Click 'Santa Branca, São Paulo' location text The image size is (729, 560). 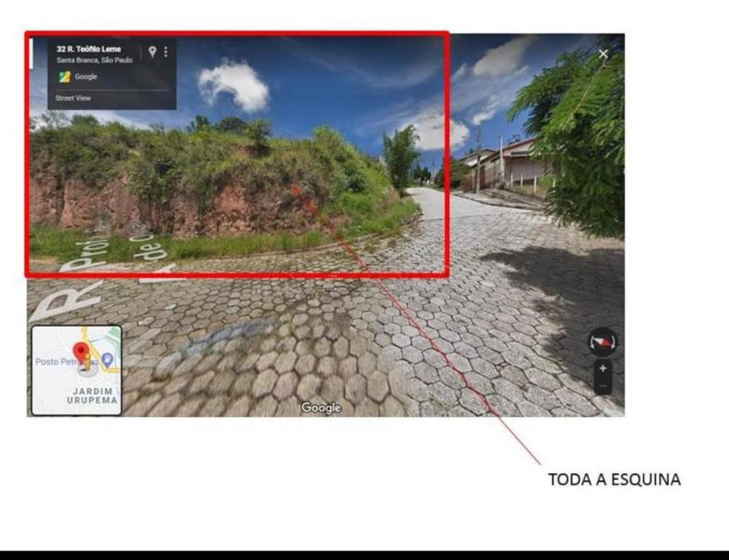tap(95, 61)
